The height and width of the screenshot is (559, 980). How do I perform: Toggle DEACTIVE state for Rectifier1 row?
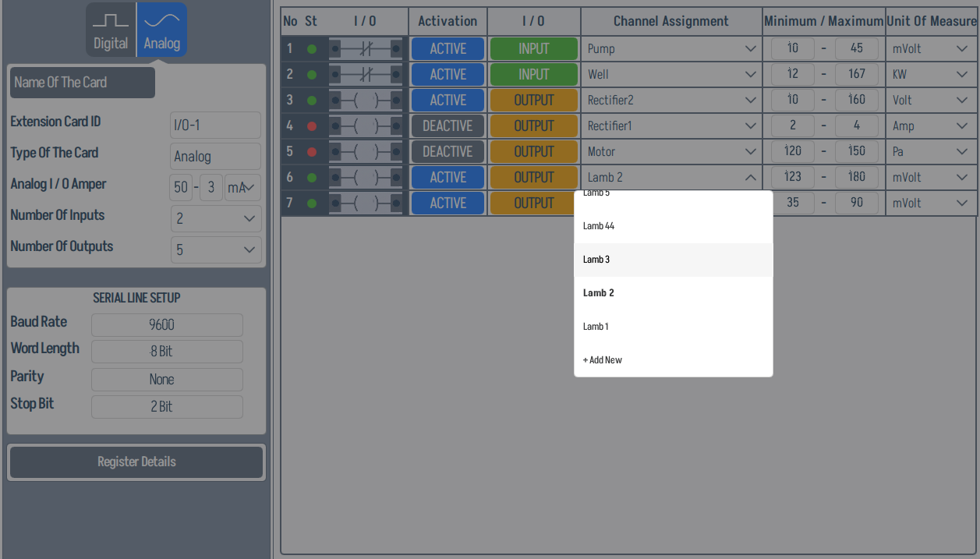click(x=448, y=126)
